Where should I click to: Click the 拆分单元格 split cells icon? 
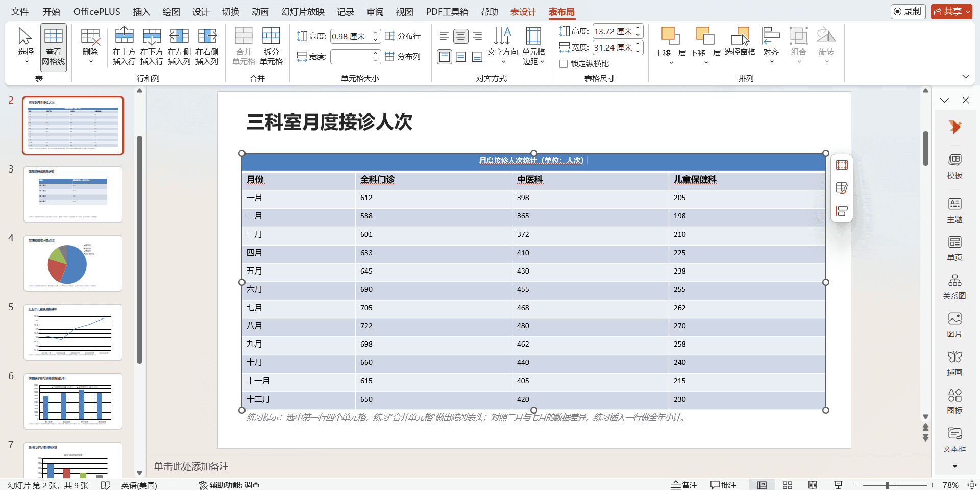pos(271,46)
